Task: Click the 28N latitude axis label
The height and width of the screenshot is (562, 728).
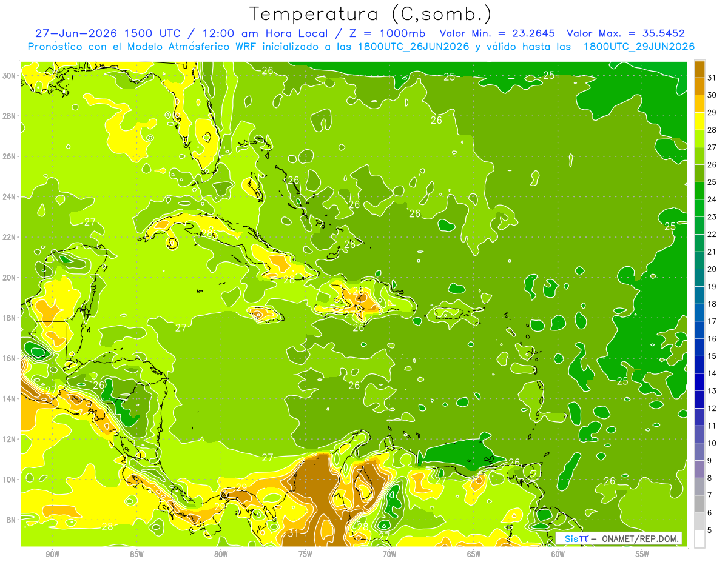Action: [10, 116]
